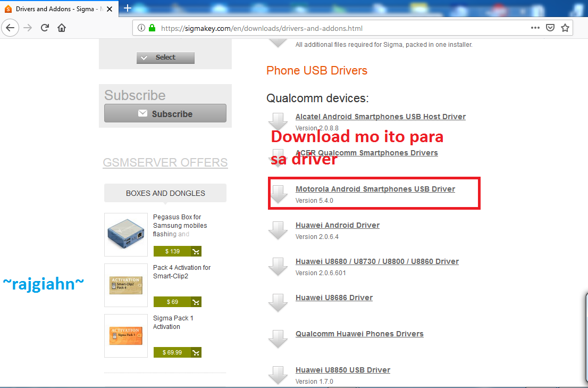This screenshot has height=388, width=588.
Task: Click the BOXES AND DONGLES header
Action: [x=165, y=193]
